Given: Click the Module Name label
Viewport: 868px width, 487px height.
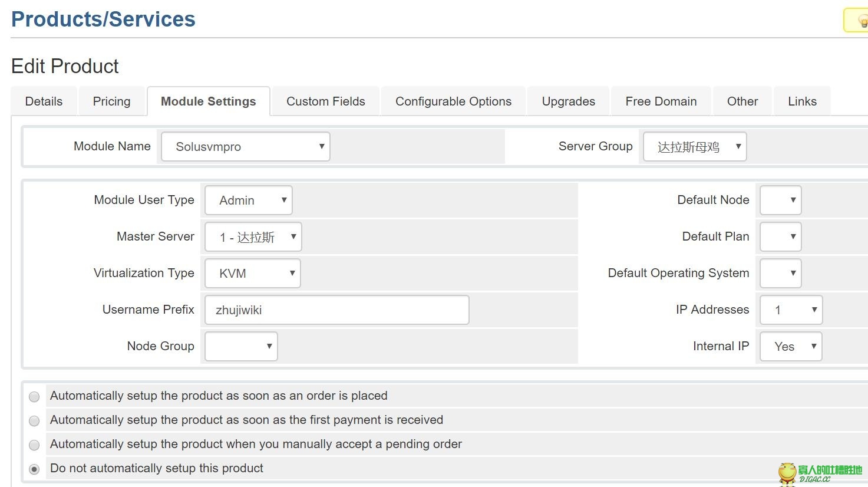Looking at the screenshot, I should click(x=112, y=146).
